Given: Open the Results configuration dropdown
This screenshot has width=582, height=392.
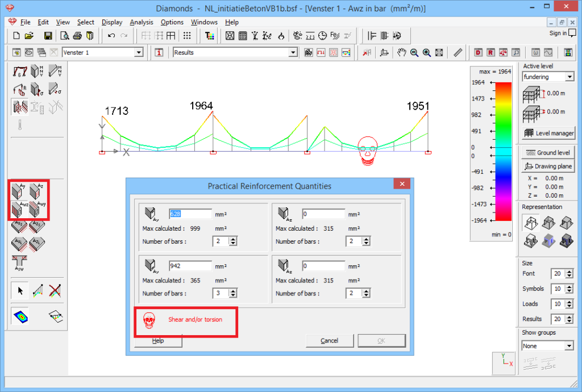Looking at the screenshot, I should click(x=293, y=53).
